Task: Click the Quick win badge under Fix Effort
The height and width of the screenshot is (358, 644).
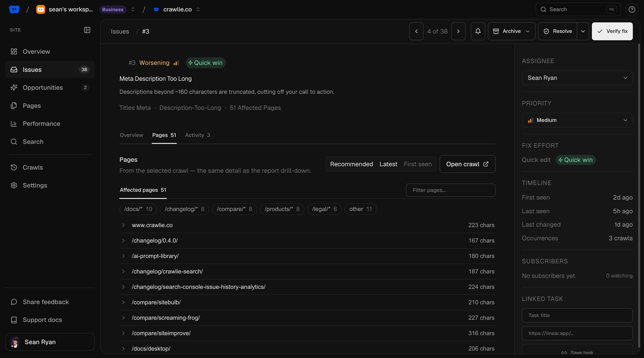Action: point(576,160)
